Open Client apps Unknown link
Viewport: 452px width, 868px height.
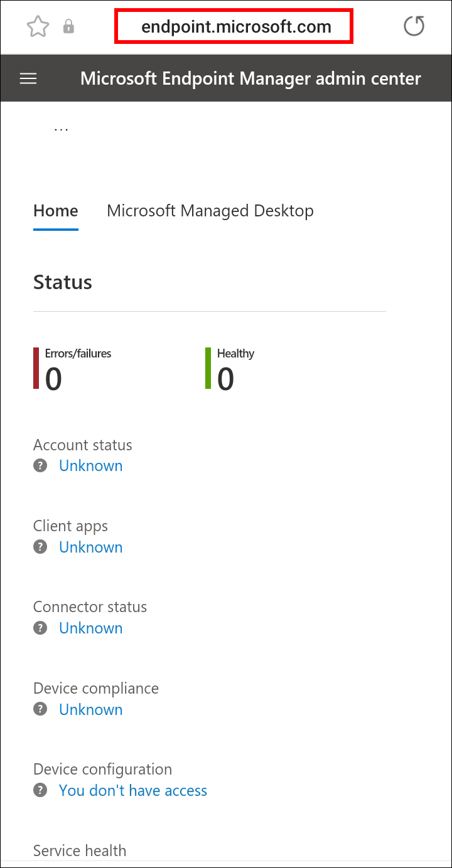point(91,547)
